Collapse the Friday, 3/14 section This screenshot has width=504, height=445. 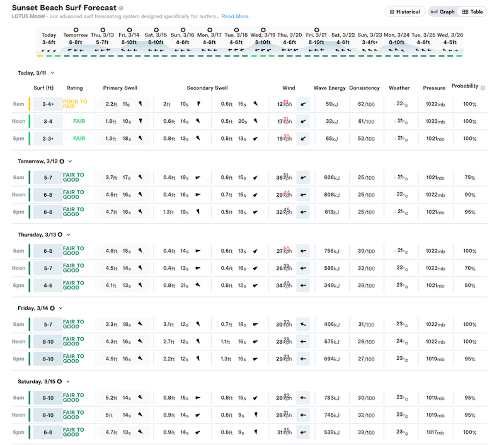[60, 308]
